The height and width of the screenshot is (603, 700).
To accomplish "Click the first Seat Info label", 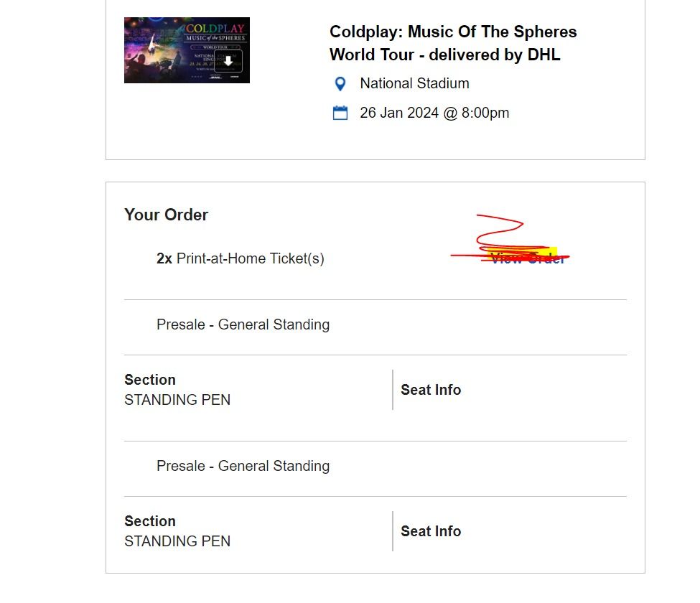I will pos(431,390).
